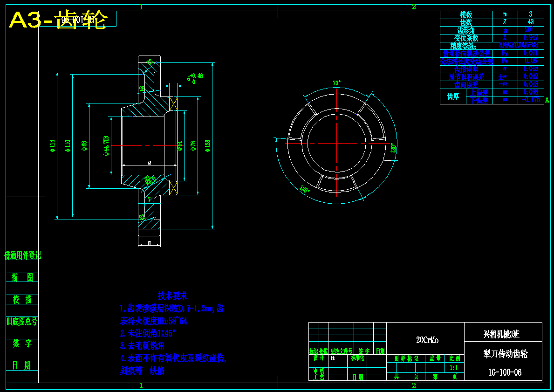Select the value '0.05' in the table
This screenshot has height=392, width=554.
[531, 61]
